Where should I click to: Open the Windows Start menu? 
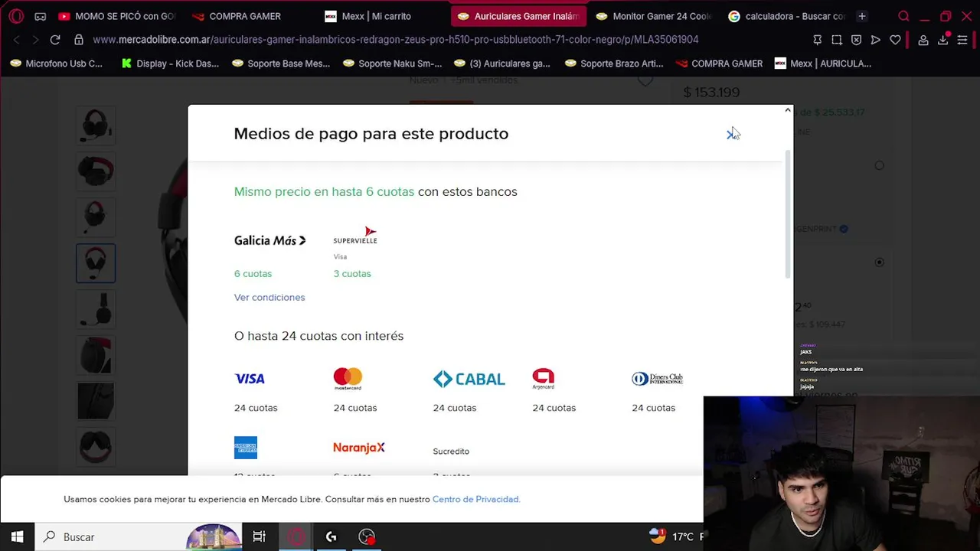coord(17,537)
